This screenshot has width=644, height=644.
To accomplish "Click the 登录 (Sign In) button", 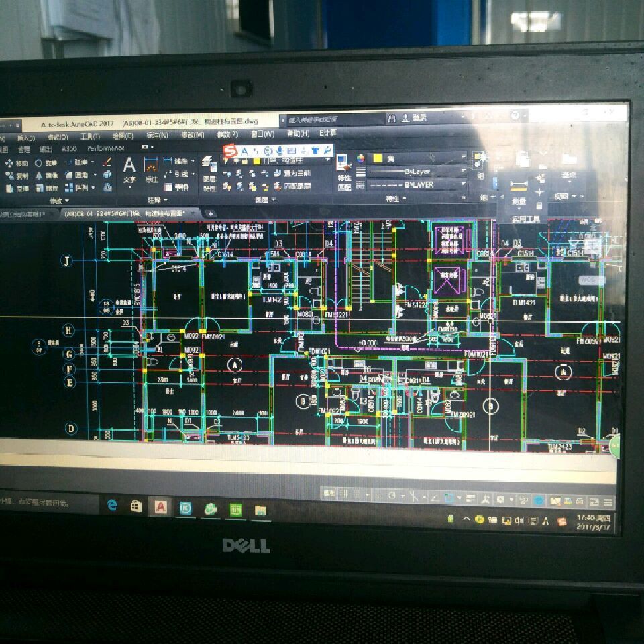I will 414,118.
